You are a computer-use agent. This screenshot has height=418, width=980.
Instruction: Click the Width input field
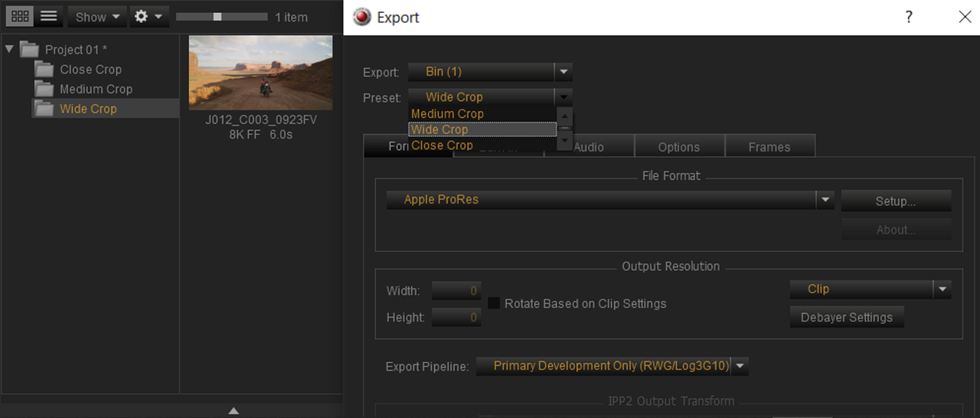point(456,291)
